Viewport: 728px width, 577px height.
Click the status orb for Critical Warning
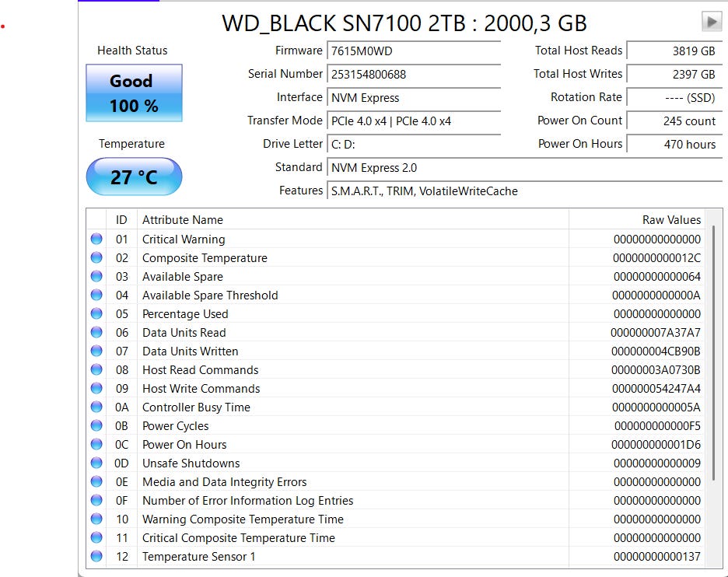(x=96, y=239)
